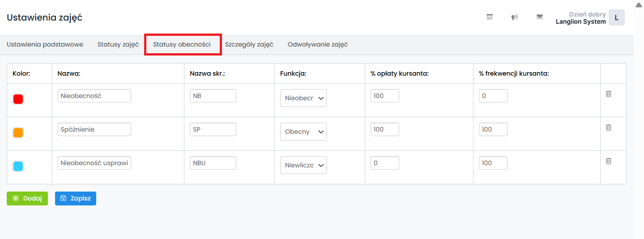Open the Funkcja dropdown for NBU row

tap(303, 166)
